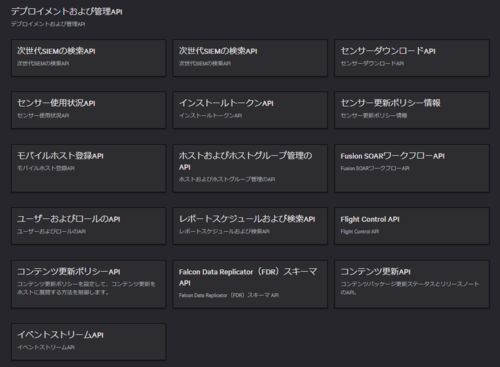The height and width of the screenshot is (367, 500).
Task: Select the Fusion SOARワークフローAPI card
Action: pyautogui.click(x=412, y=168)
